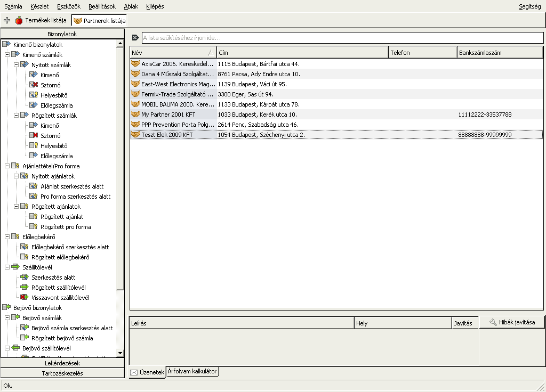546x392 pixels.
Task: Click the Sztornó icon under Nyitott számlák
Action: pos(34,85)
